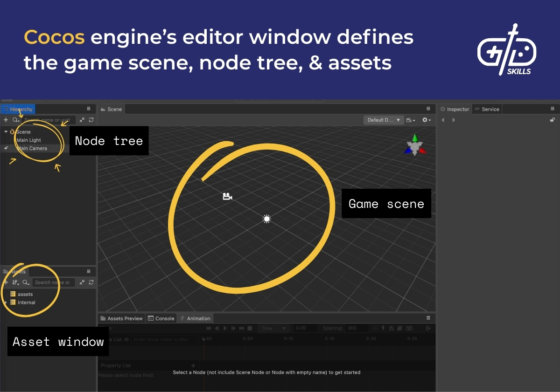
Task: Click the add node plus icon in Hierarchy
Action: (6, 120)
